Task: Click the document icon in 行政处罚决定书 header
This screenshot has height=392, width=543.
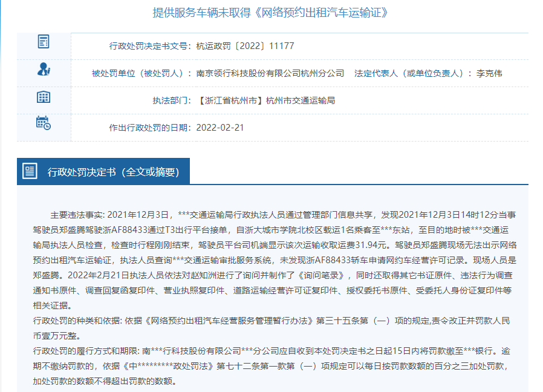Action: [30, 171]
